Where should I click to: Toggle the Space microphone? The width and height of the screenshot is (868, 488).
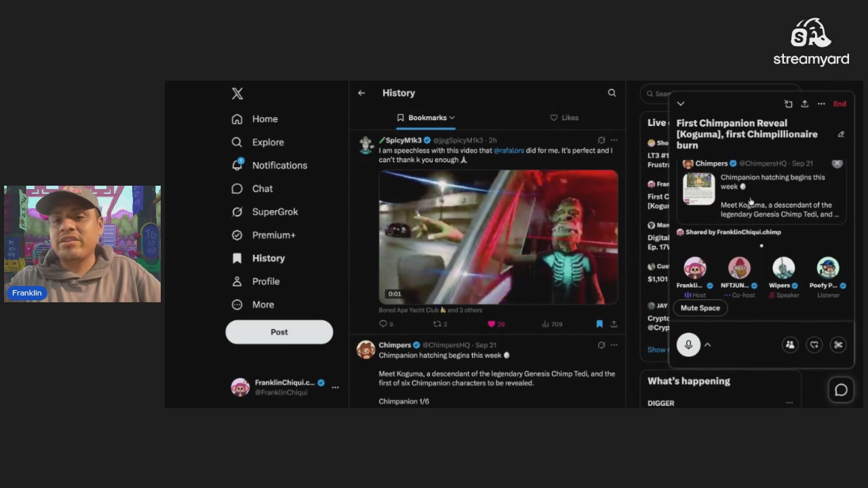[x=688, y=345]
